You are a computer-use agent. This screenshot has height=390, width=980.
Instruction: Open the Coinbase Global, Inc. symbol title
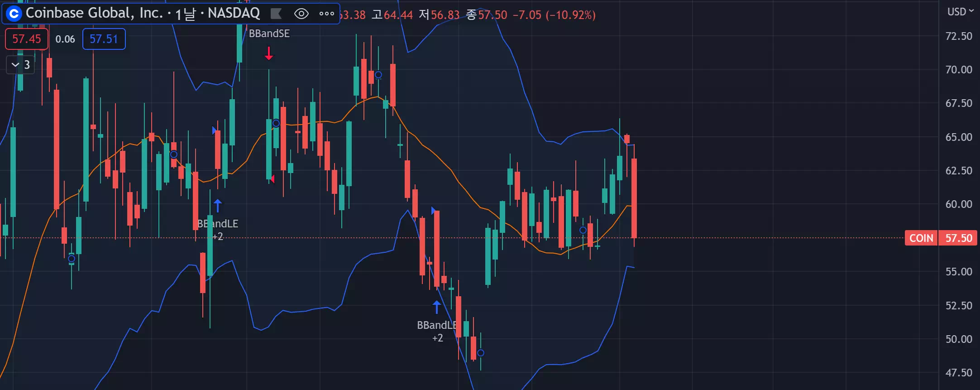[143, 13]
